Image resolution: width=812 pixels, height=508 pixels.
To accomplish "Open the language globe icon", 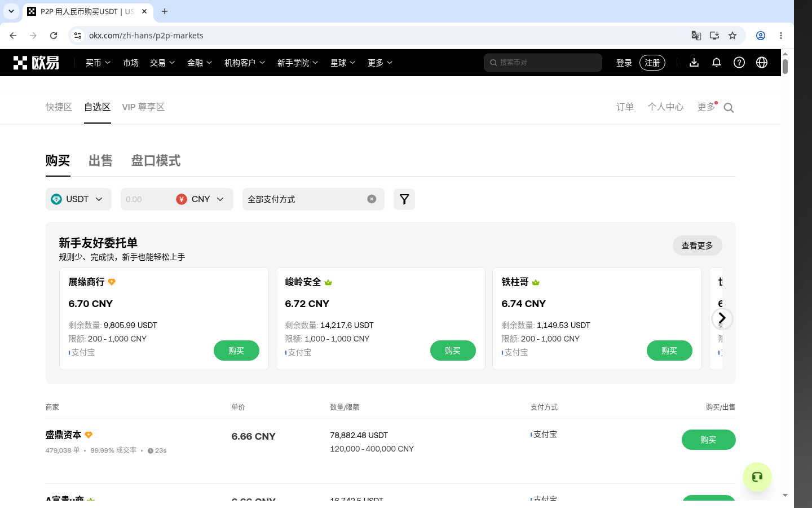I will 762,63.
